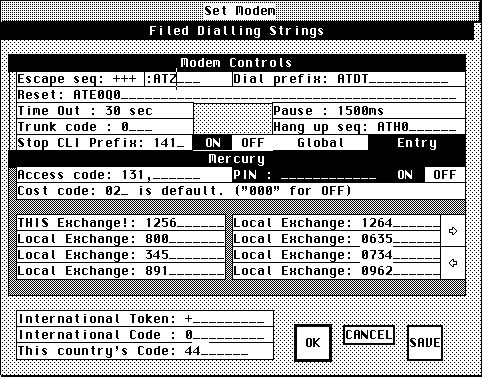Switch Mercury PIN to OFF
This screenshot has height=377, width=482.
tap(445, 175)
